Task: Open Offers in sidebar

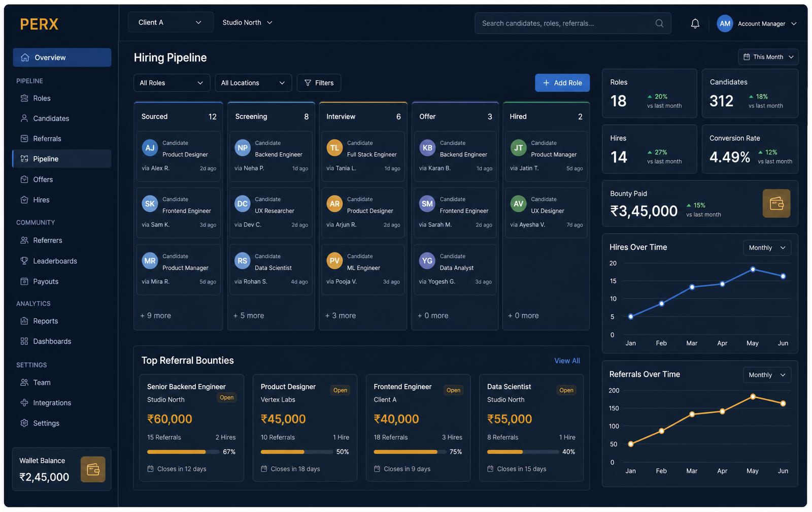Action: pyautogui.click(x=62, y=179)
